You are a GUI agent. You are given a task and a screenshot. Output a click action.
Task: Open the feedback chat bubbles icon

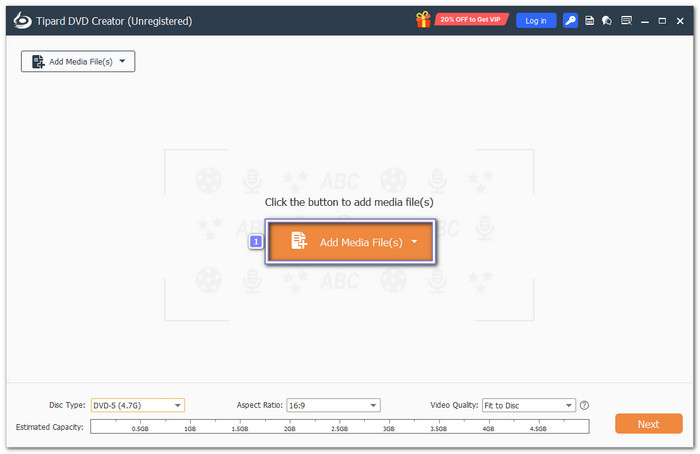[x=606, y=21]
